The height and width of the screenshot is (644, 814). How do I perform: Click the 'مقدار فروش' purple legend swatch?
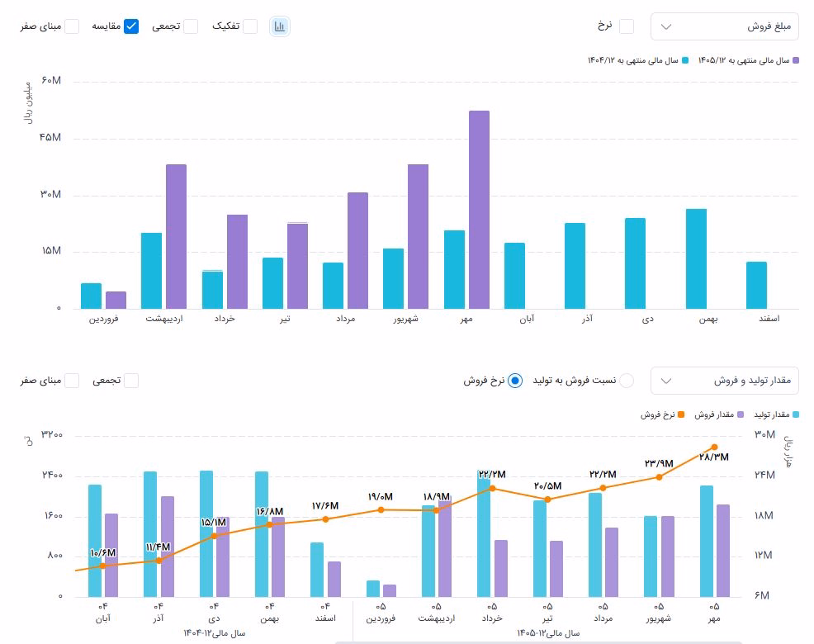(x=741, y=414)
